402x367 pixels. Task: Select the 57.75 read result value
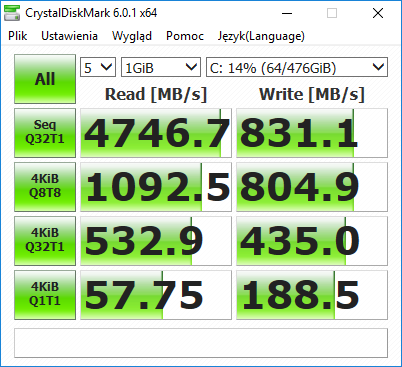coord(156,295)
